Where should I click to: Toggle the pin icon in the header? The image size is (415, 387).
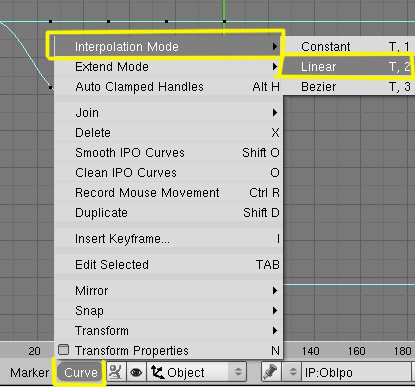pos(271,372)
